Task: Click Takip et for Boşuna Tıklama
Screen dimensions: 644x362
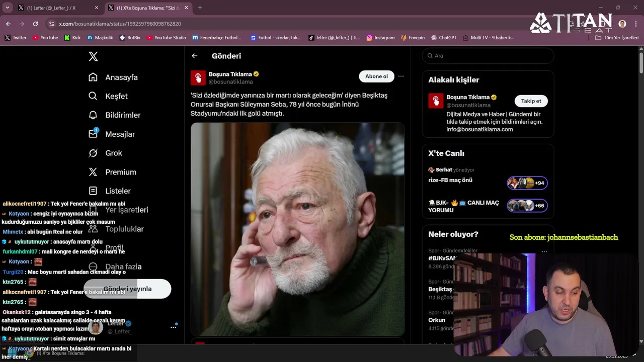Action: point(531,101)
